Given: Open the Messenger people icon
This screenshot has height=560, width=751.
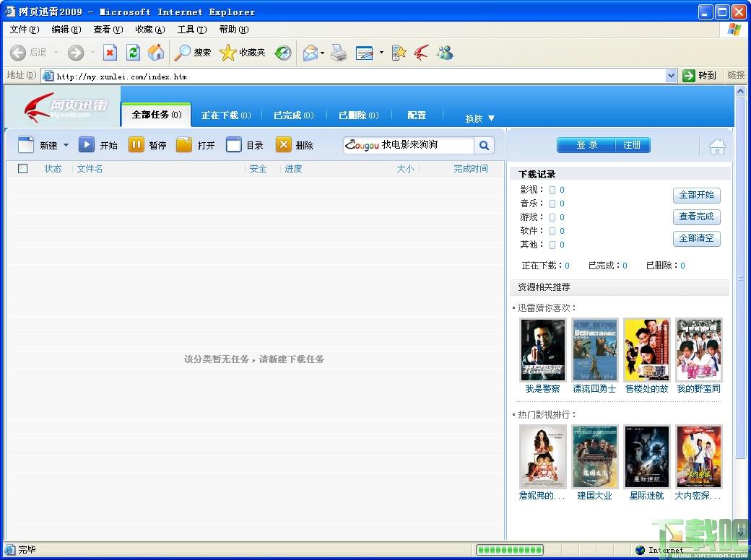Looking at the screenshot, I should tap(445, 52).
